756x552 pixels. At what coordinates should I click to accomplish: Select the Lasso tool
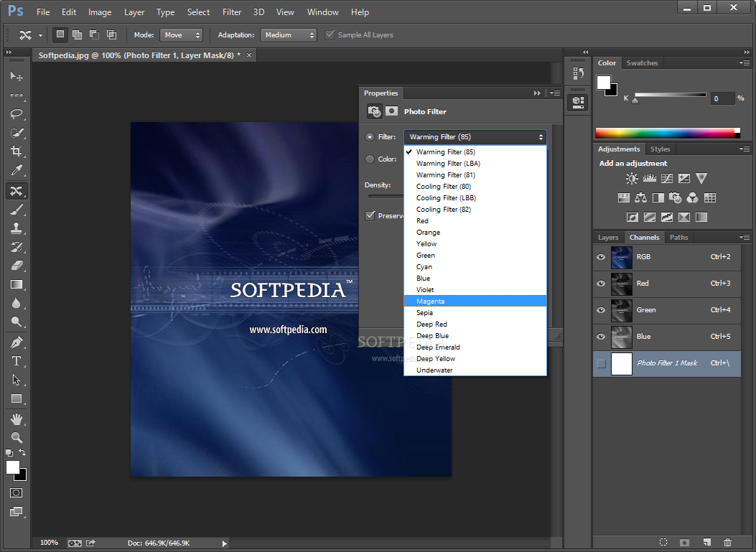pyautogui.click(x=17, y=114)
